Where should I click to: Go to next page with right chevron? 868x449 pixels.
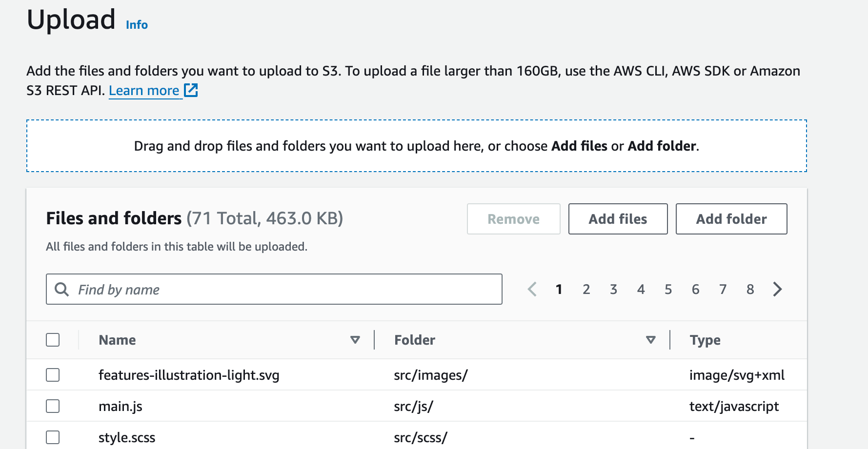coord(777,289)
